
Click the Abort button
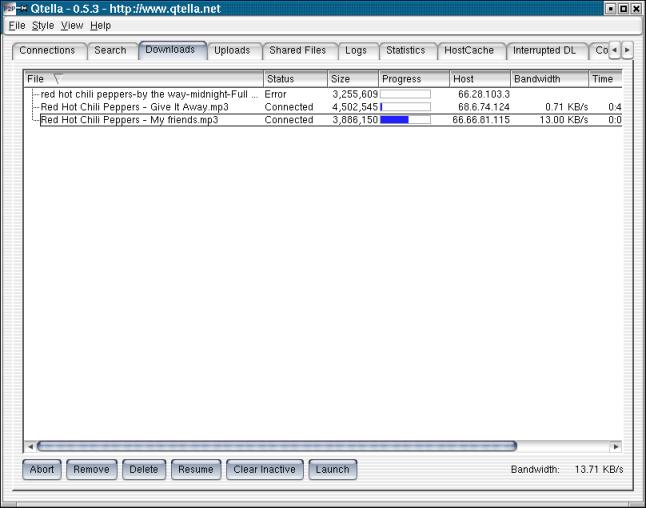42,470
